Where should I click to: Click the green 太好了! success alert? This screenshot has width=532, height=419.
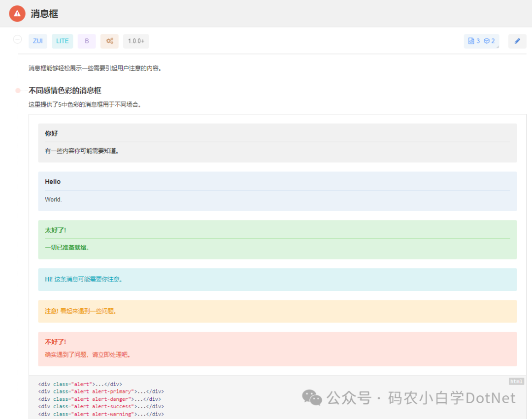click(x=277, y=239)
